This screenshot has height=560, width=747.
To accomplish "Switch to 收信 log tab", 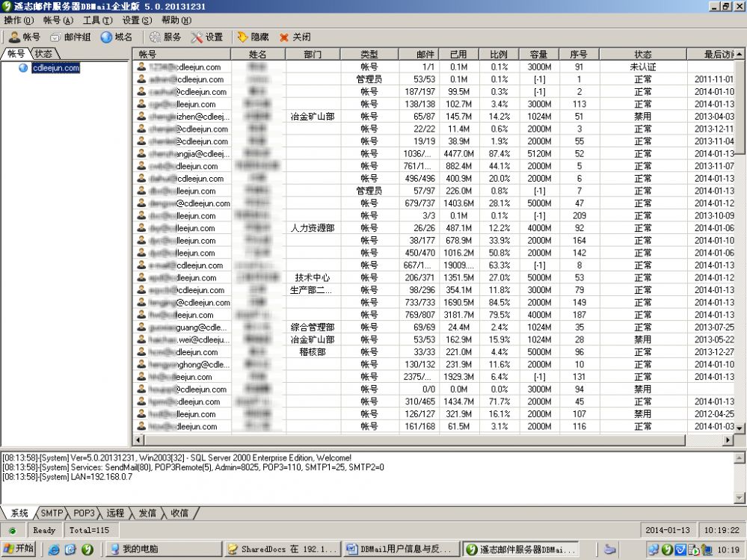I will point(179,513).
